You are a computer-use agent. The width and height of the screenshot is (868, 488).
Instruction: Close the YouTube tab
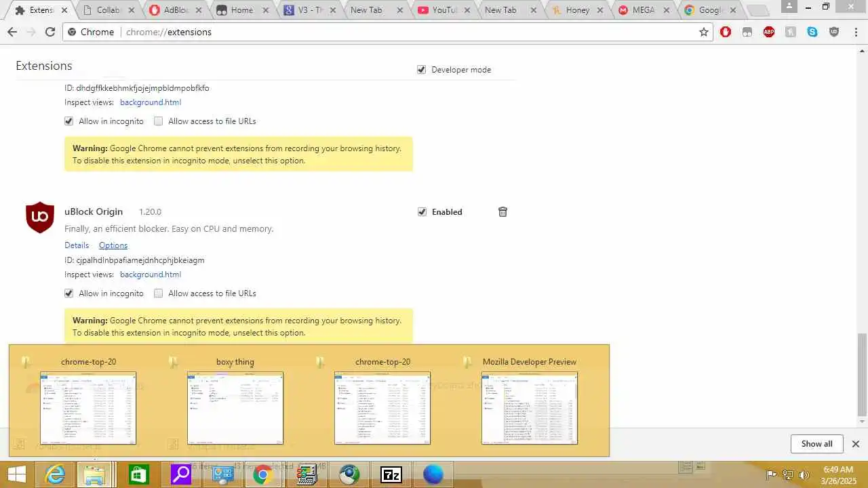[x=467, y=10]
